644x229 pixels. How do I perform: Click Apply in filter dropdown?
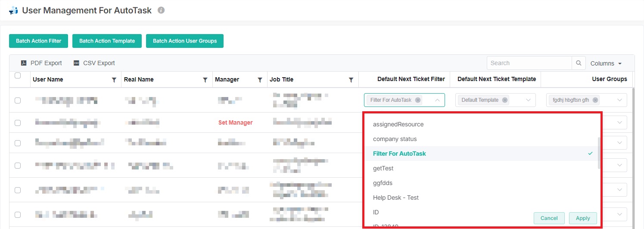click(583, 218)
